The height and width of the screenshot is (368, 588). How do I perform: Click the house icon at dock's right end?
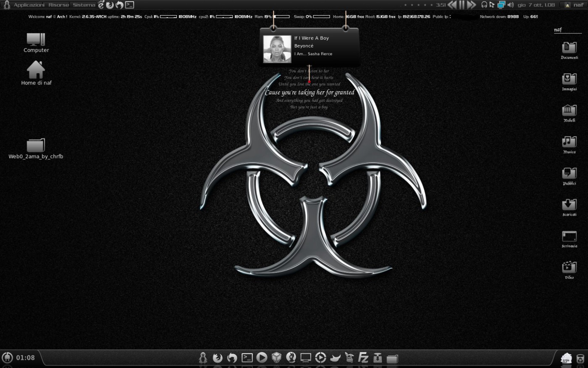[x=566, y=358]
